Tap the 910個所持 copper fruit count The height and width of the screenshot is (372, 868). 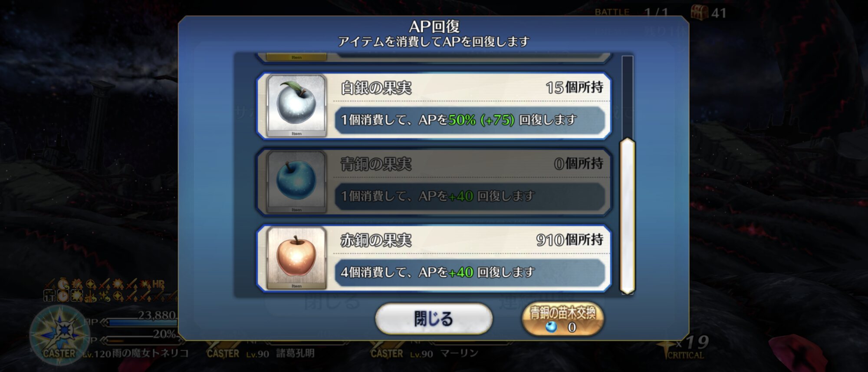point(569,239)
